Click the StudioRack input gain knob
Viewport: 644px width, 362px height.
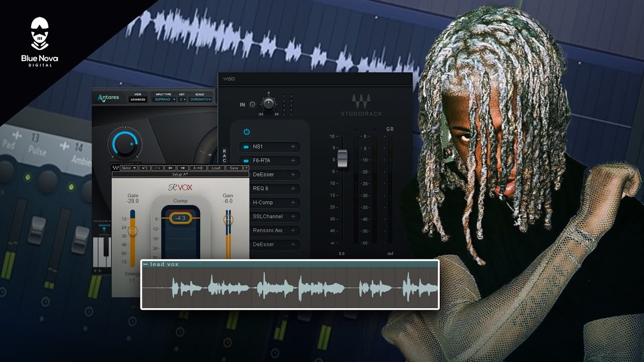(x=269, y=104)
